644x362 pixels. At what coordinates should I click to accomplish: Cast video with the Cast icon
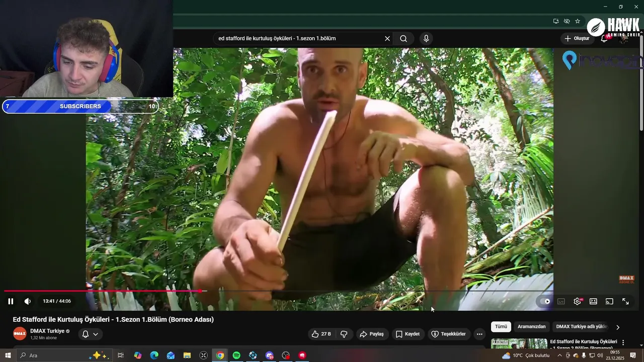609,301
